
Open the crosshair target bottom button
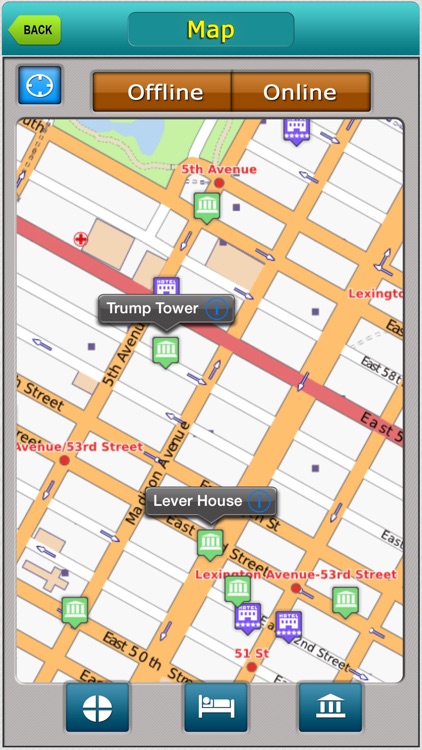coord(98,707)
